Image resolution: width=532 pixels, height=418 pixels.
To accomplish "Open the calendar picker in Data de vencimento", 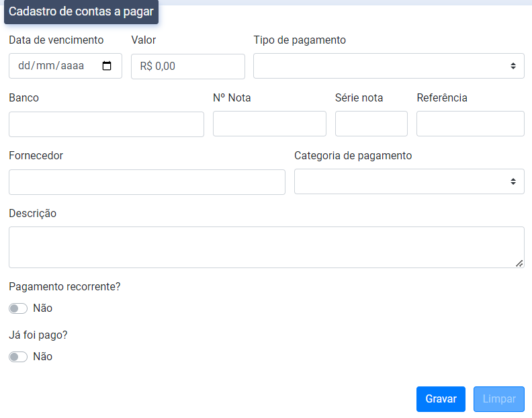I will pos(107,66).
